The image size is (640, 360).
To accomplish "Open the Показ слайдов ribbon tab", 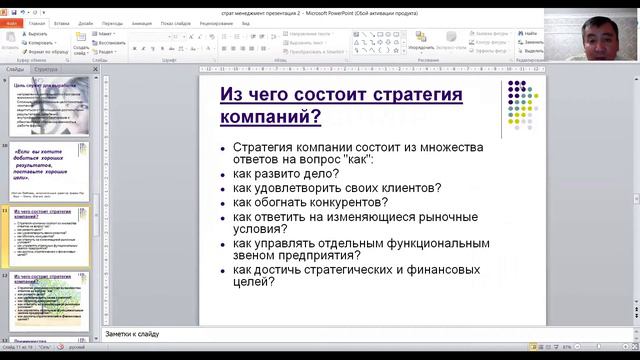I will click(176, 24).
